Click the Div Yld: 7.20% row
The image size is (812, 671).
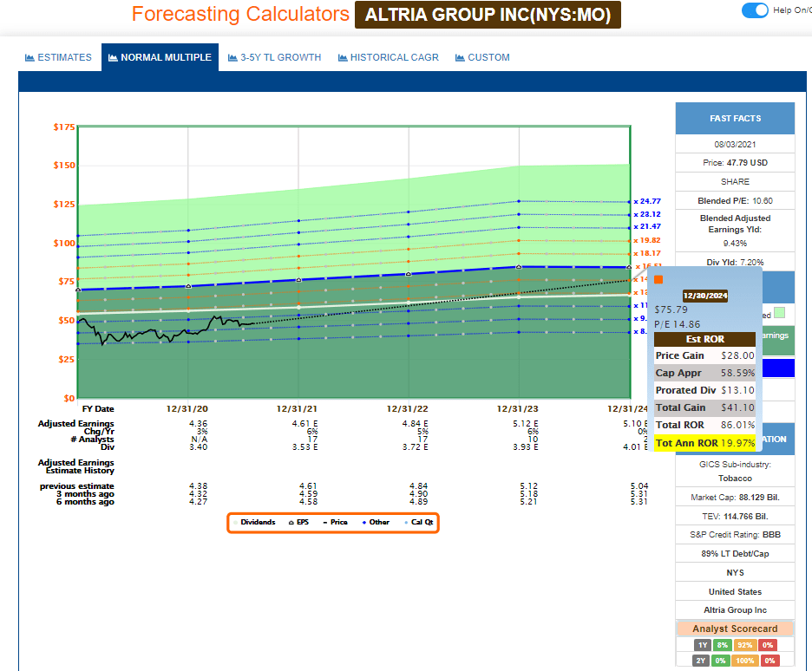click(x=735, y=263)
